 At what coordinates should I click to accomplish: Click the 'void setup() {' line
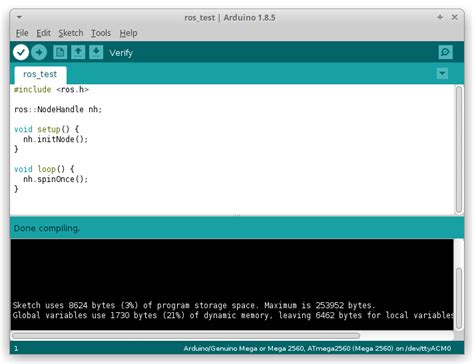[46, 129]
